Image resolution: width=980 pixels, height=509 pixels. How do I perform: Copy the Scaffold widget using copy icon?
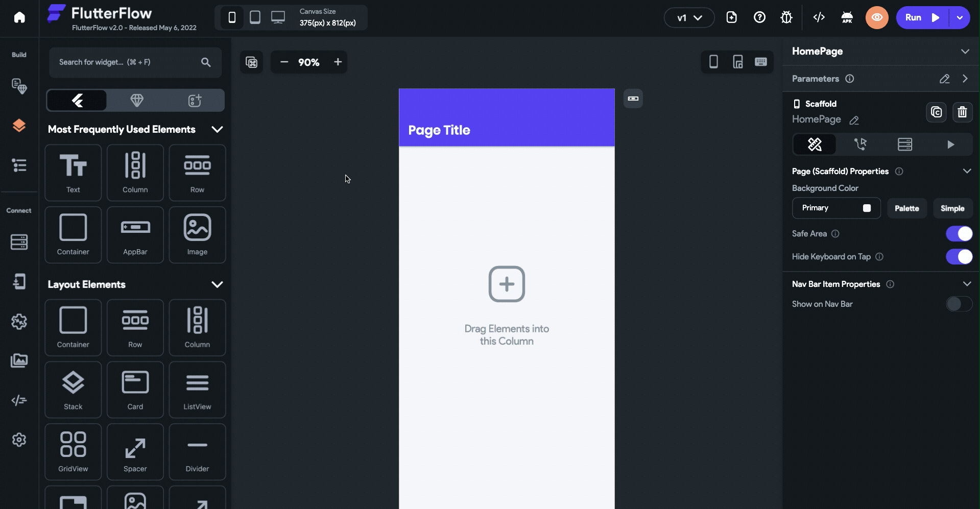[937, 112]
